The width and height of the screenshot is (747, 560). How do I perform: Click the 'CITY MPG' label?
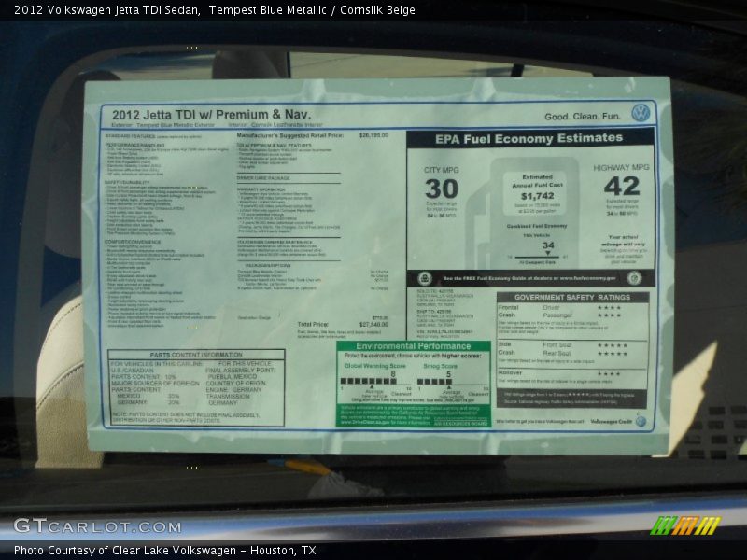(x=441, y=170)
